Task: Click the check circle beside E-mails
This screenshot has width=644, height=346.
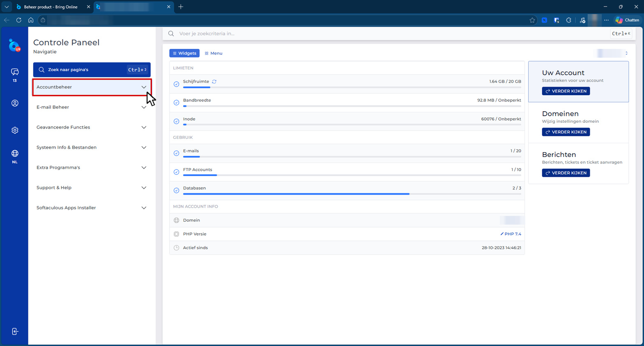Action: [x=176, y=153]
